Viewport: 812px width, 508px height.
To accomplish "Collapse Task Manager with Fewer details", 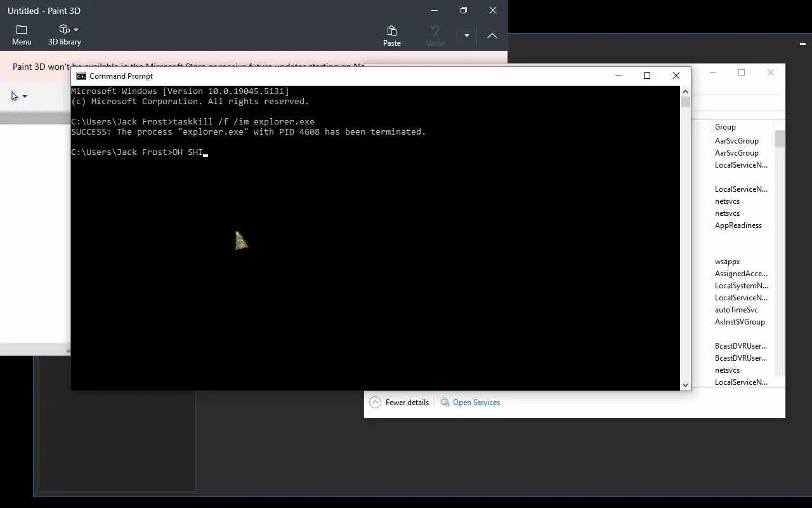I will tap(399, 403).
